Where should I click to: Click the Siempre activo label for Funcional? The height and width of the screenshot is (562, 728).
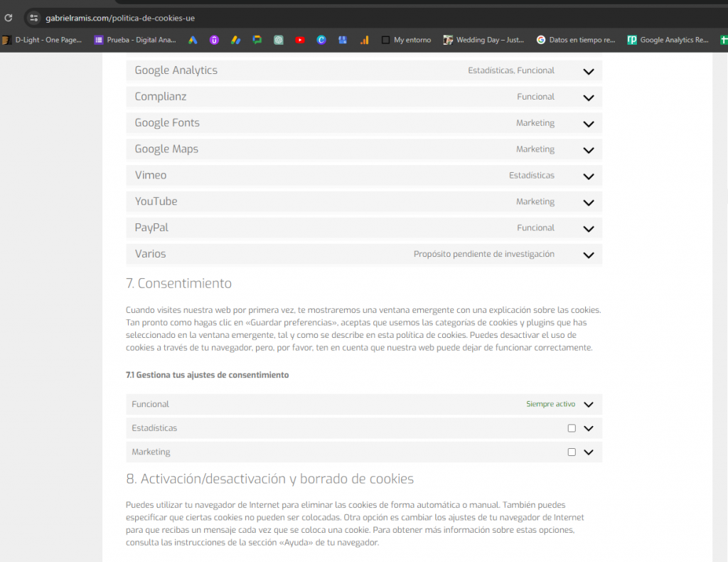pos(550,404)
